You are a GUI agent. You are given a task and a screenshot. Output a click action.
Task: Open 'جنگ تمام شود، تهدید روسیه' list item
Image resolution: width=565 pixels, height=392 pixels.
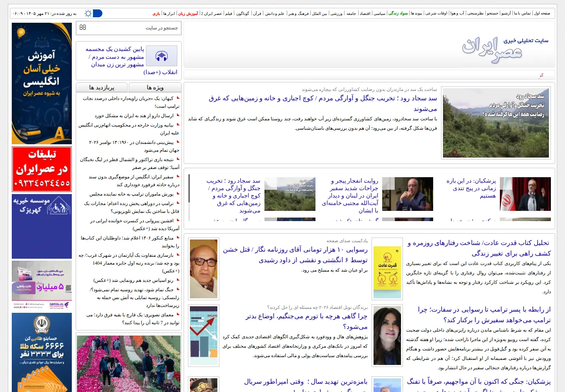(135, 298)
